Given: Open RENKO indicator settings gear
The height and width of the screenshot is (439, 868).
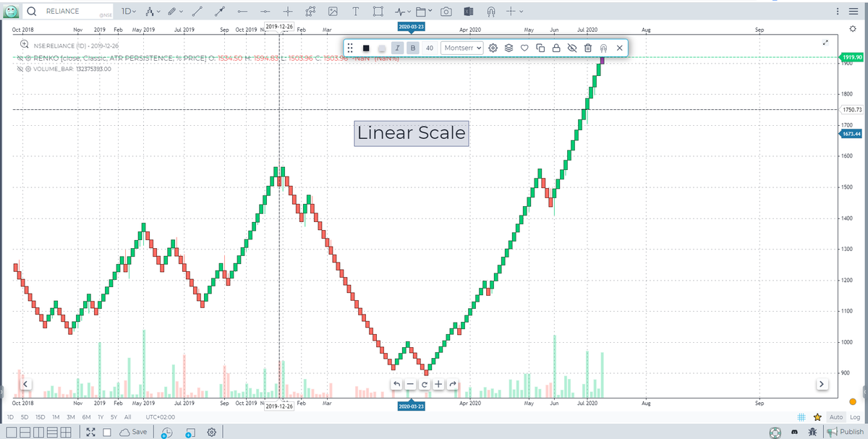Looking at the screenshot, I should click(x=27, y=58).
